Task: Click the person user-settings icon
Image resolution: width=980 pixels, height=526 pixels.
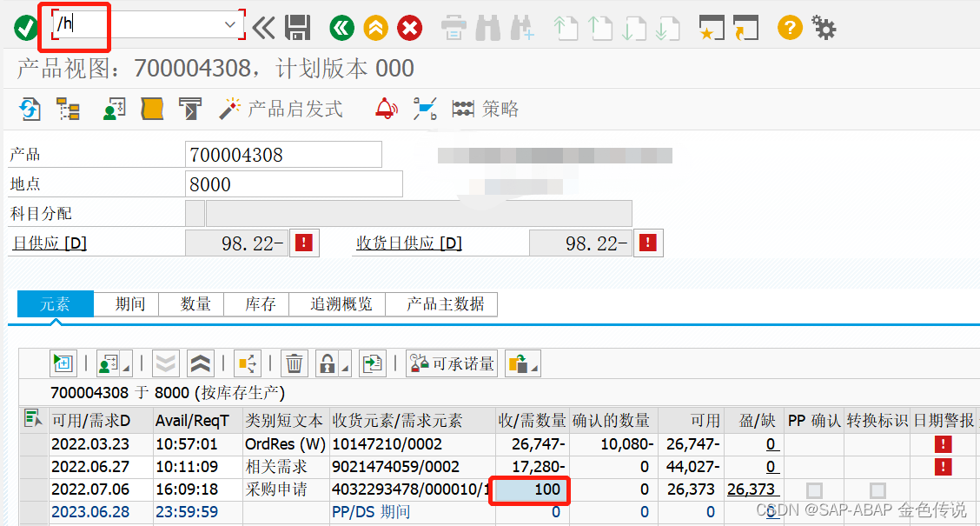Action: [x=114, y=109]
